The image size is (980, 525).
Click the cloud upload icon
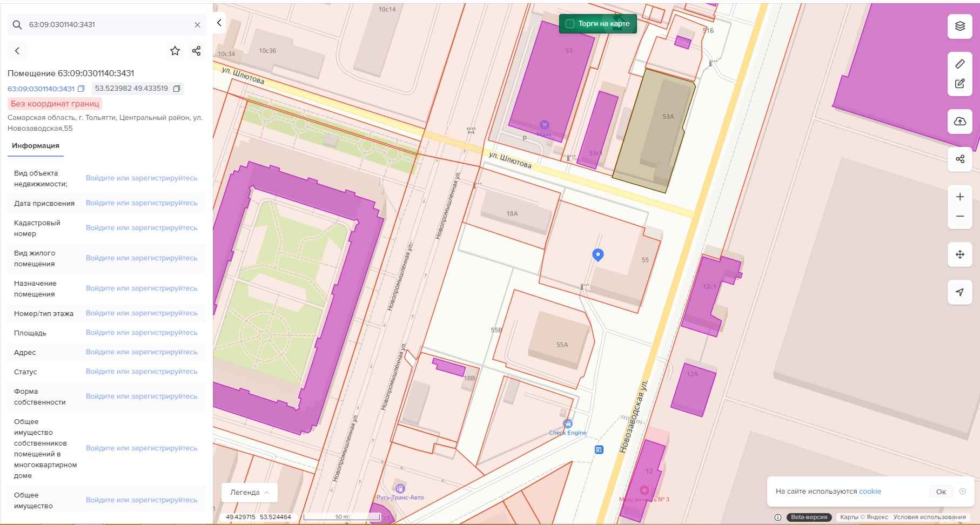(959, 122)
